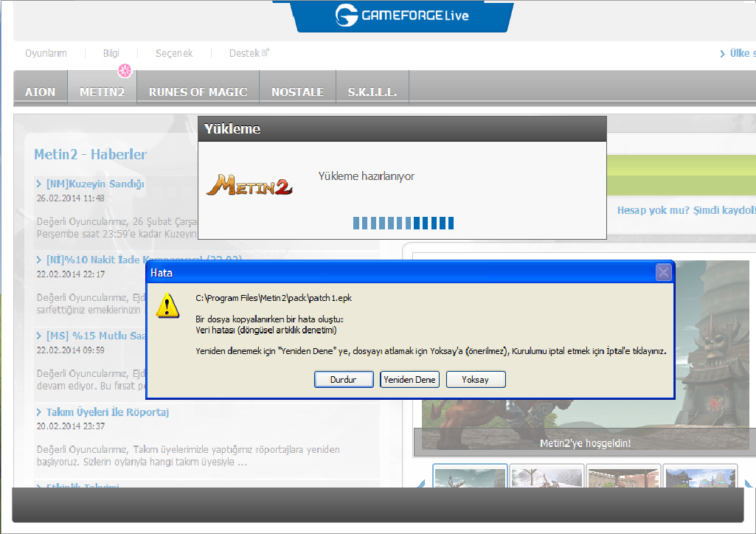Click the pink flower badge above METIN2 tab

pos(125,71)
